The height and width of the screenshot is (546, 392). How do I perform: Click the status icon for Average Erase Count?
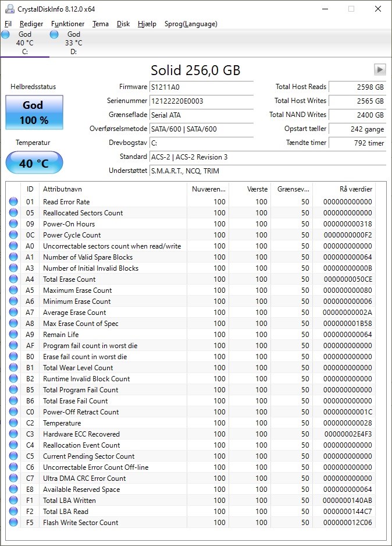click(13, 312)
